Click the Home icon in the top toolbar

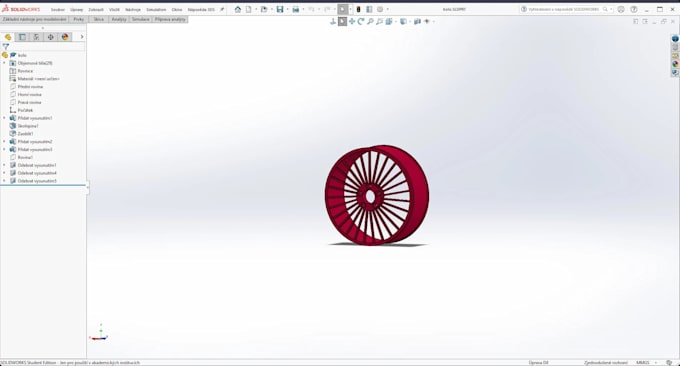[x=238, y=9]
